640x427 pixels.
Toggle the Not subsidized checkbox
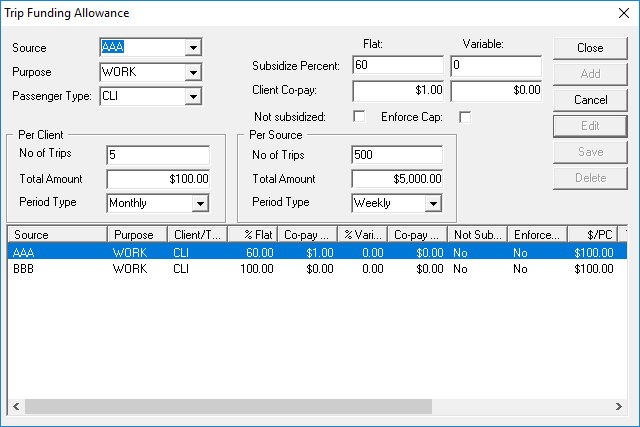[x=359, y=117]
